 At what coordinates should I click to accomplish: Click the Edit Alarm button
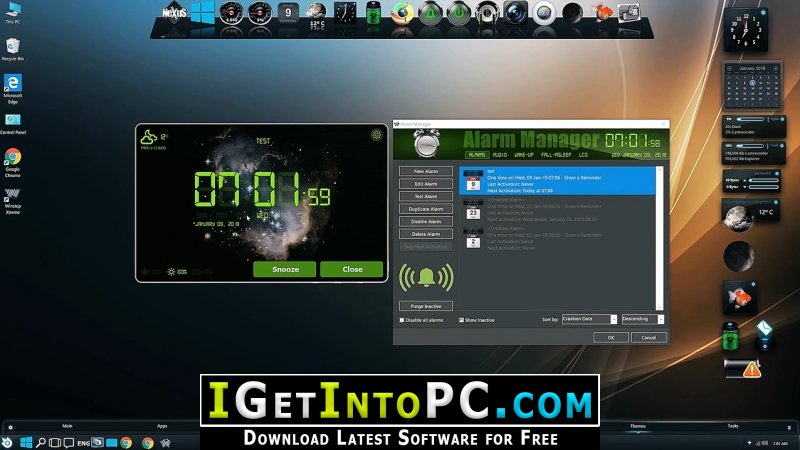426,184
